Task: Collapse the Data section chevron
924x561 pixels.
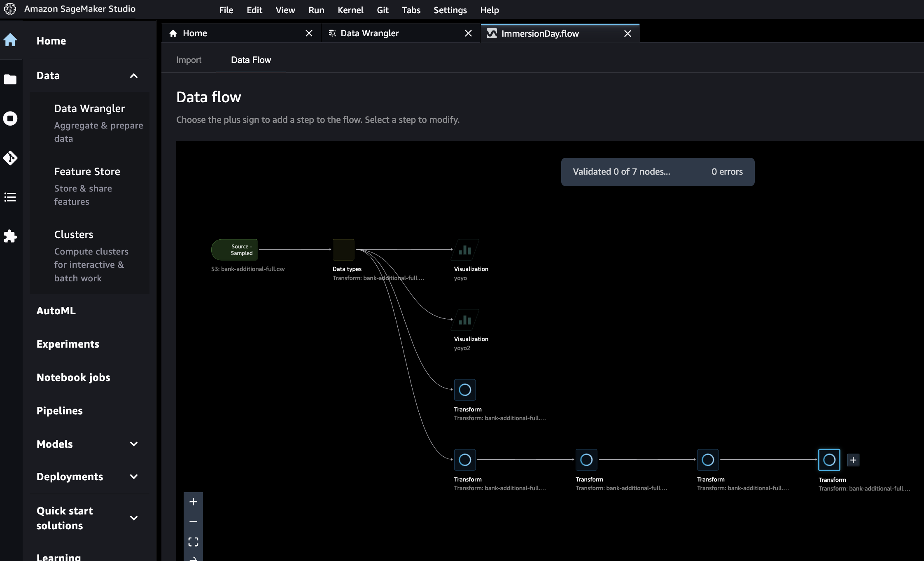Action: pos(133,76)
